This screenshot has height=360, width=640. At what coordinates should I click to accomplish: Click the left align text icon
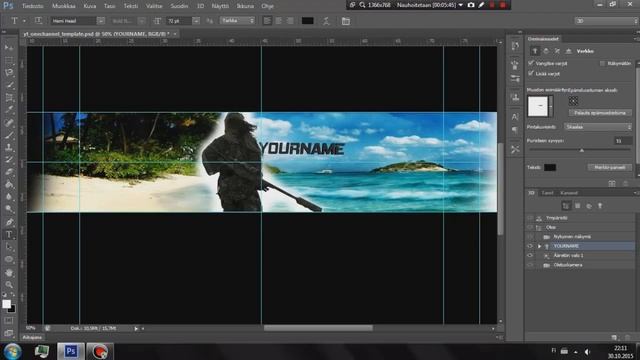pos(267,20)
